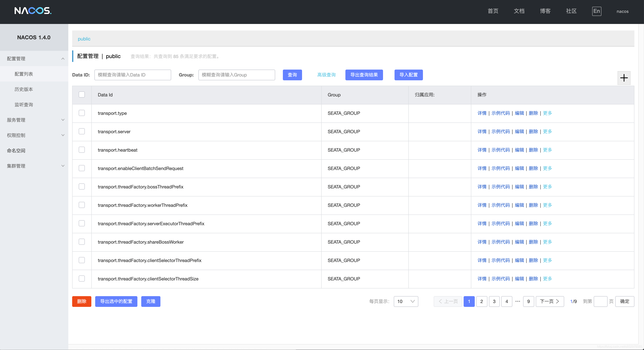Focus the 到第 page jump input
The image size is (644, 350).
coord(600,302)
